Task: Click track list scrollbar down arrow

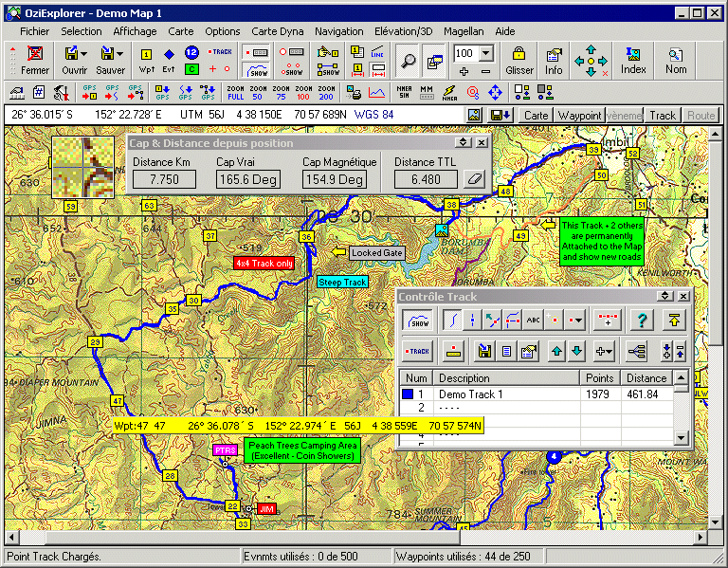Action: click(x=681, y=437)
